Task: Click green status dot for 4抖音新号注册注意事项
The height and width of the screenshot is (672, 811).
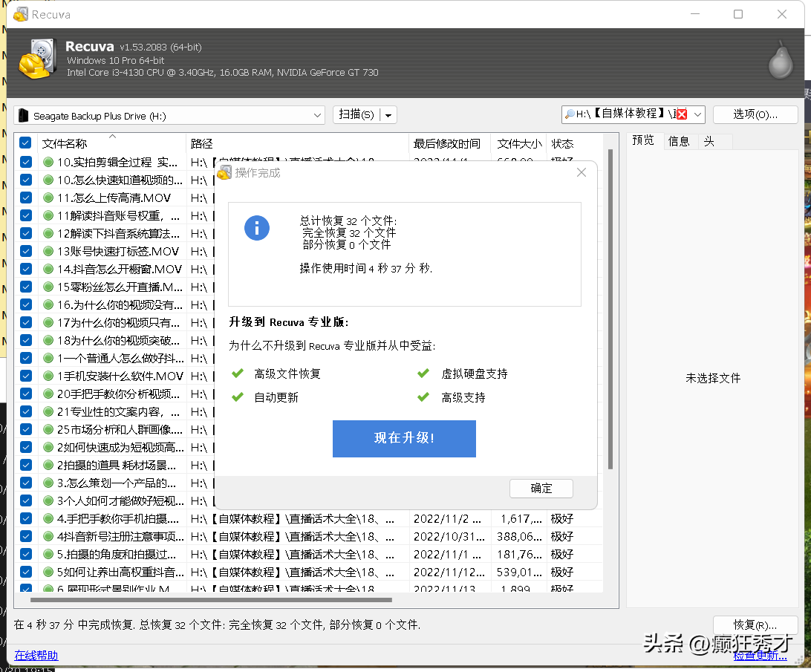Action: point(48,536)
